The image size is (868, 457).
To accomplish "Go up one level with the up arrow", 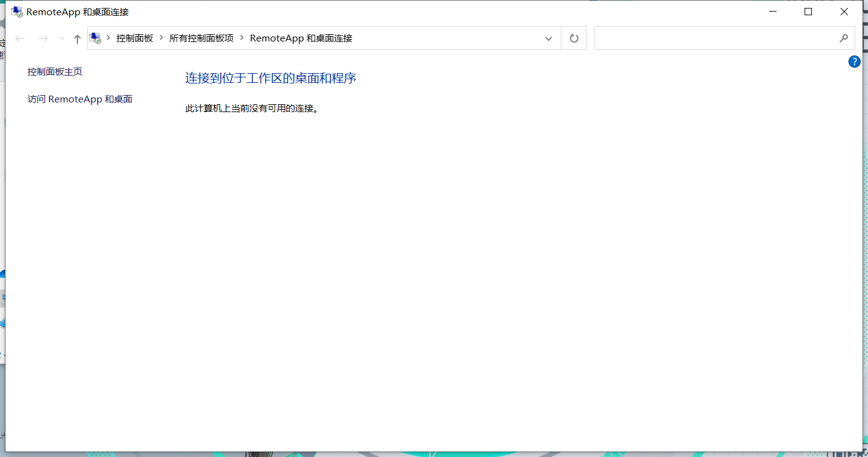I will click(77, 38).
